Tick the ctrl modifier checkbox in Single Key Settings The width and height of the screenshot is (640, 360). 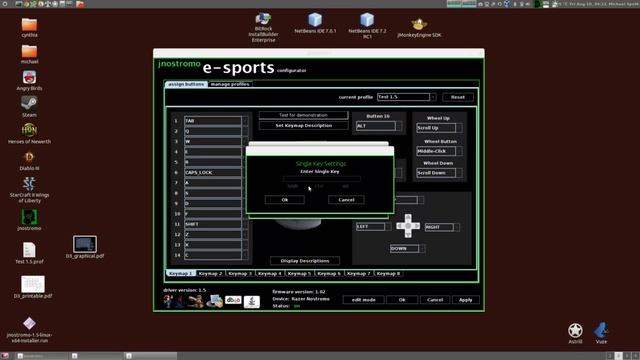319,186
